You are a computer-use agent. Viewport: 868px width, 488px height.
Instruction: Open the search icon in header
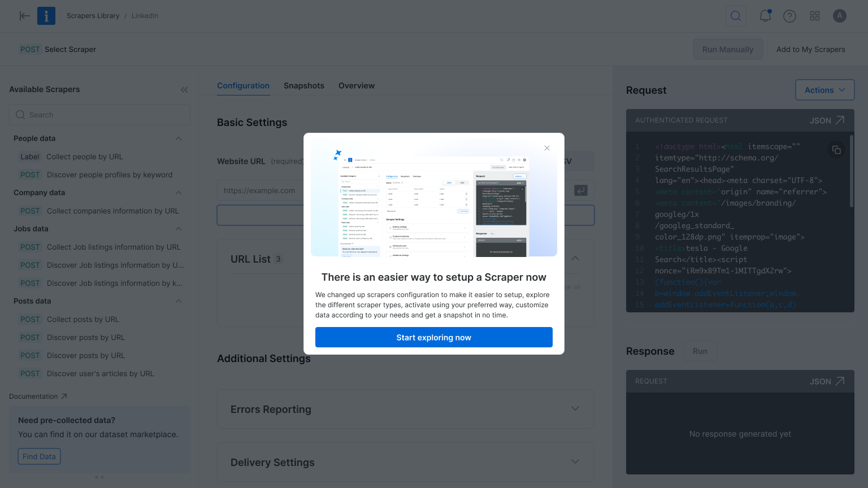click(735, 16)
